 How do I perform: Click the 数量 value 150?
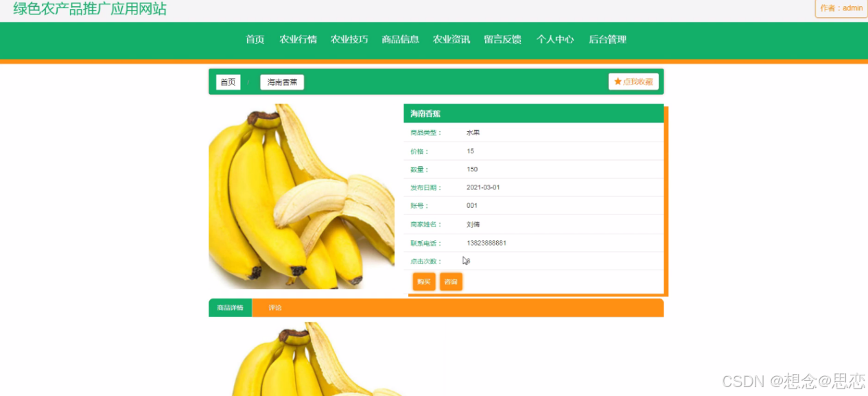click(472, 169)
